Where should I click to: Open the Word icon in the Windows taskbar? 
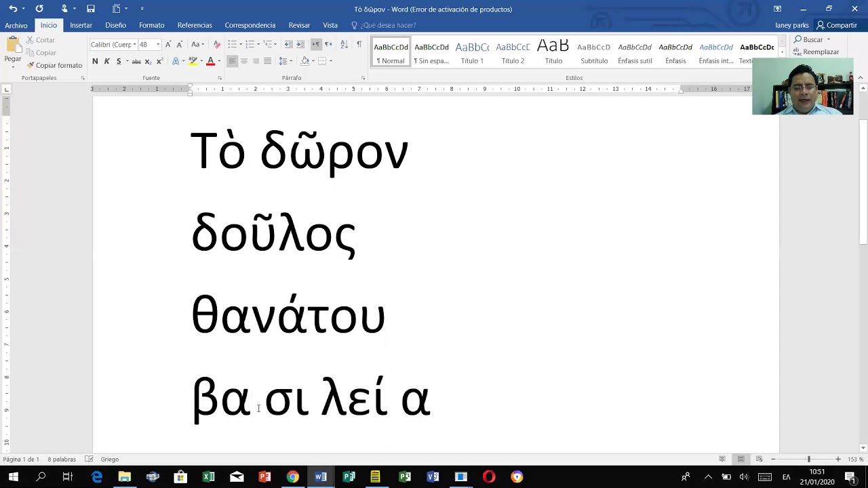pyautogui.click(x=321, y=476)
